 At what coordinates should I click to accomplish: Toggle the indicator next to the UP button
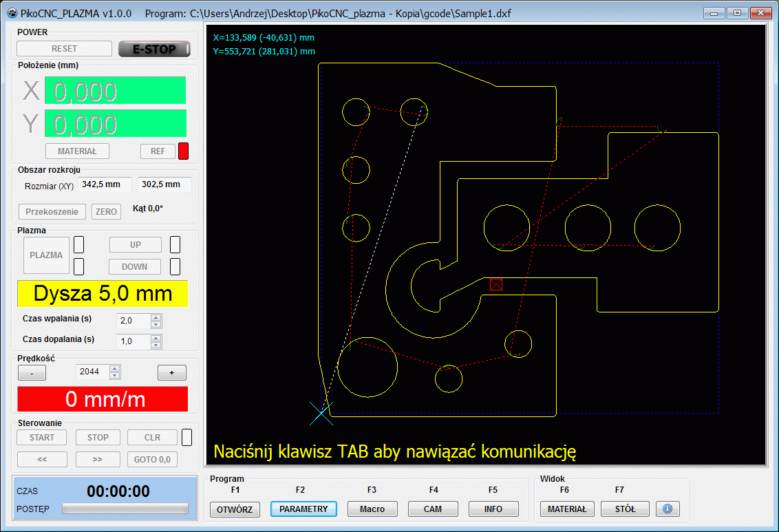[175, 244]
